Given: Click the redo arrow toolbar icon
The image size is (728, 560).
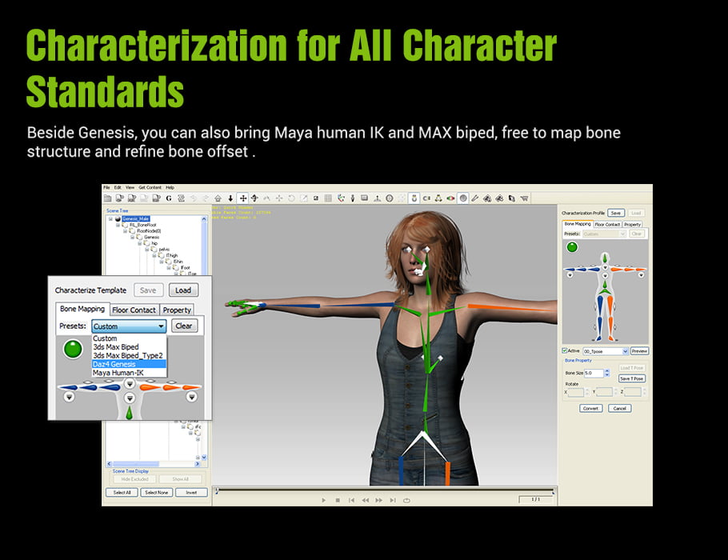Looking at the screenshot, I should coord(206,198).
